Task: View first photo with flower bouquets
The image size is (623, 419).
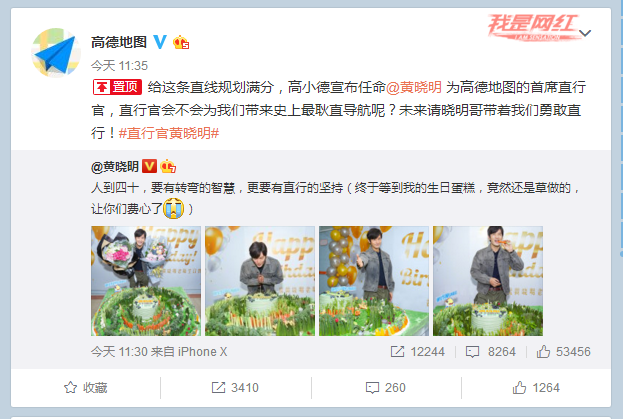Action: pyautogui.click(x=146, y=281)
